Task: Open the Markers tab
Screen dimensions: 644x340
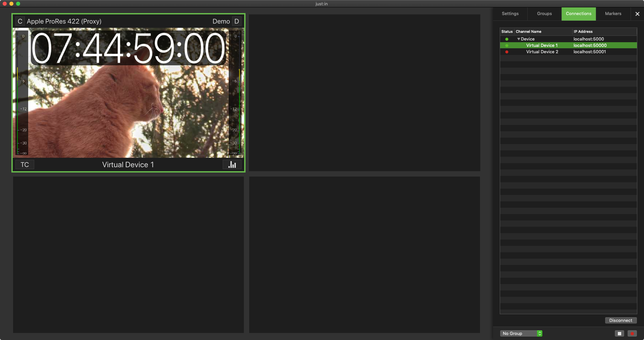Action: pyautogui.click(x=613, y=14)
